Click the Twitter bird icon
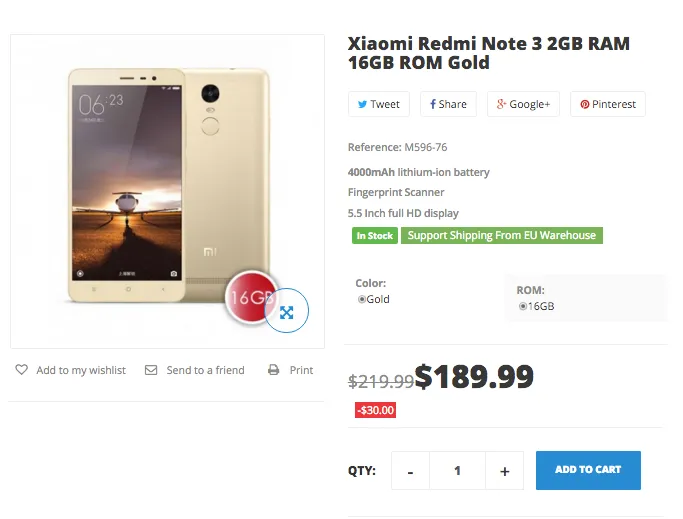Image resolution: width=683 pixels, height=519 pixels. (362, 104)
